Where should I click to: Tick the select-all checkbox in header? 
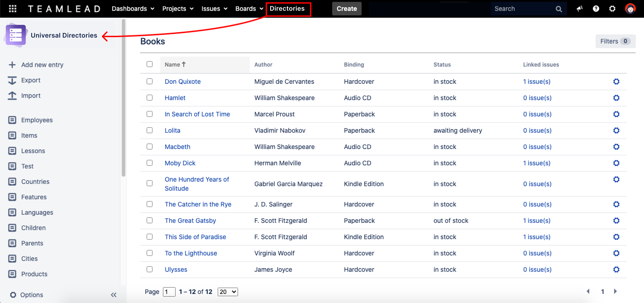point(150,64)
